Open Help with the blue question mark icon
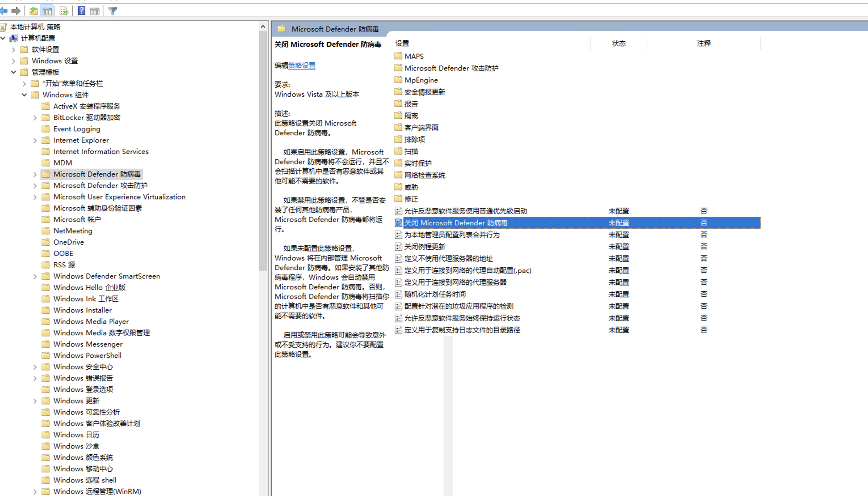 [x=81, y=11]
